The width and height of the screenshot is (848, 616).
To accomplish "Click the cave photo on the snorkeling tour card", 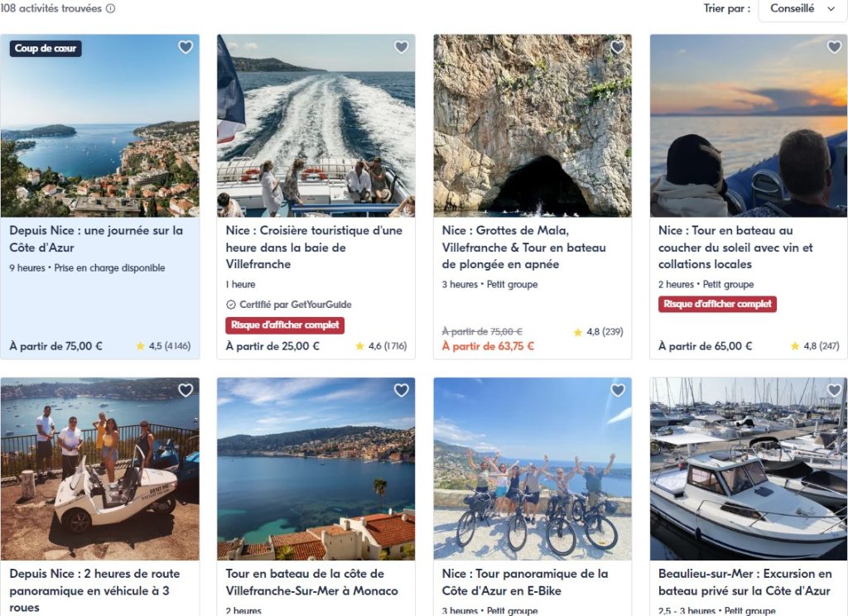I will [x=531, y=125].
